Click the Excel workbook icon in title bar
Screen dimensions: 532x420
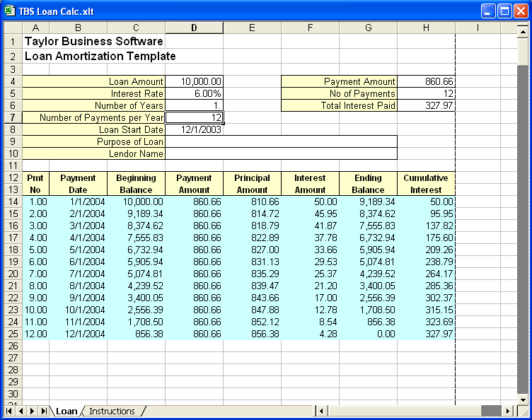coord(10,11)
